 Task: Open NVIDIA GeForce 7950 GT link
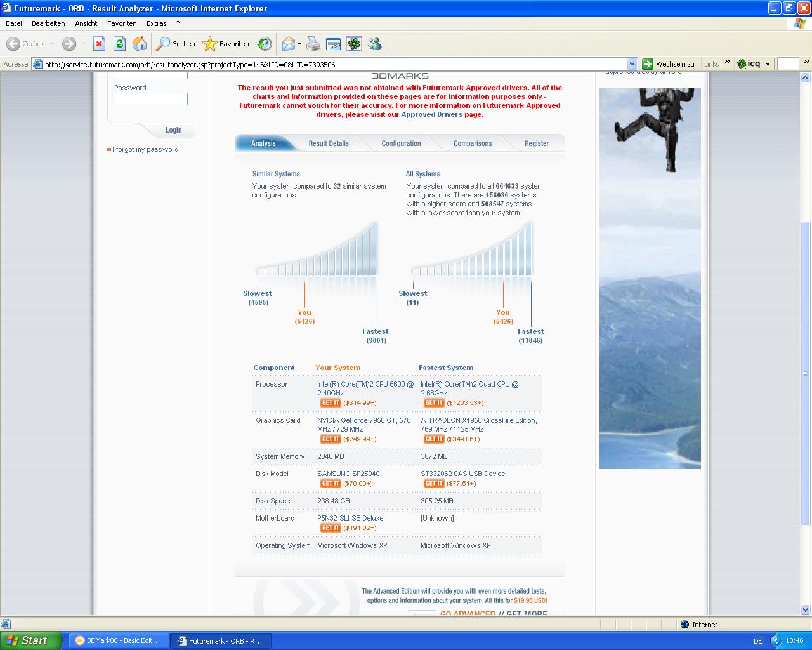(364, 425)
